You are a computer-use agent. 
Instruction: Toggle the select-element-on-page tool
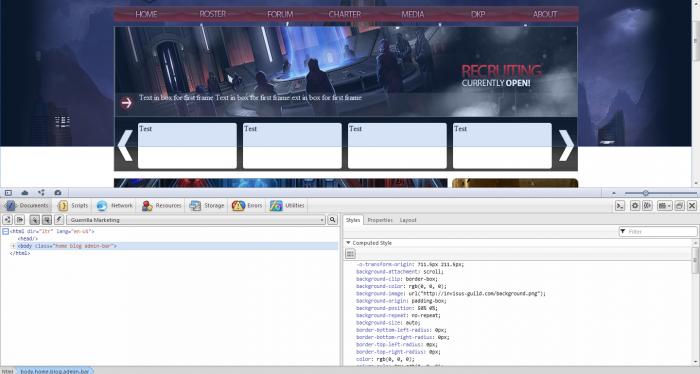coord(34,220)
